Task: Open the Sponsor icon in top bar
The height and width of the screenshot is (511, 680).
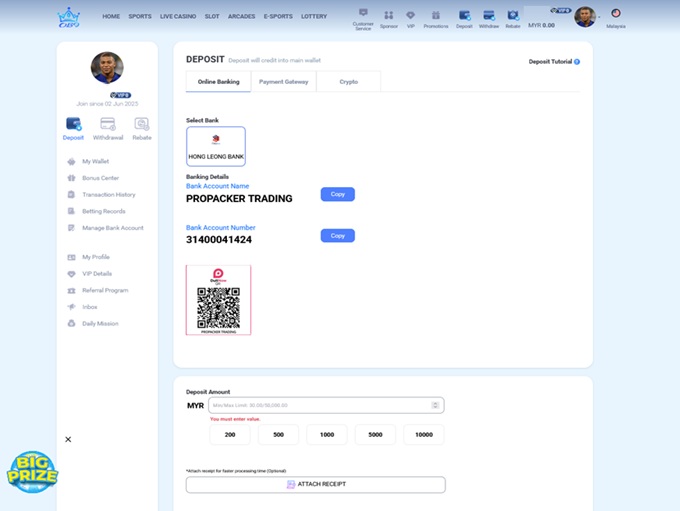Action: point(388,15)
